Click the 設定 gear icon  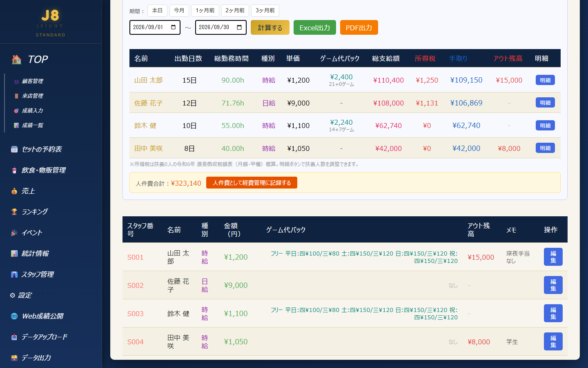tap(13, 295)
